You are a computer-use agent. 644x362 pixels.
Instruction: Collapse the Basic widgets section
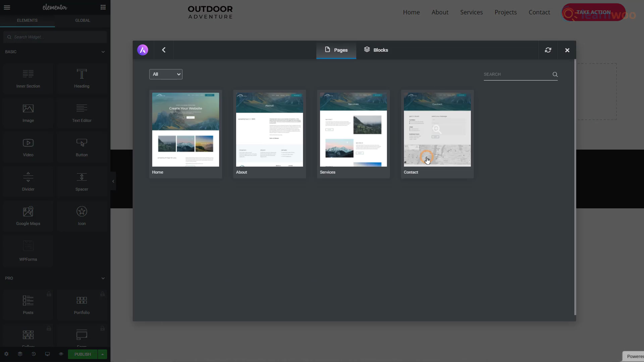(x=103, y=52)
